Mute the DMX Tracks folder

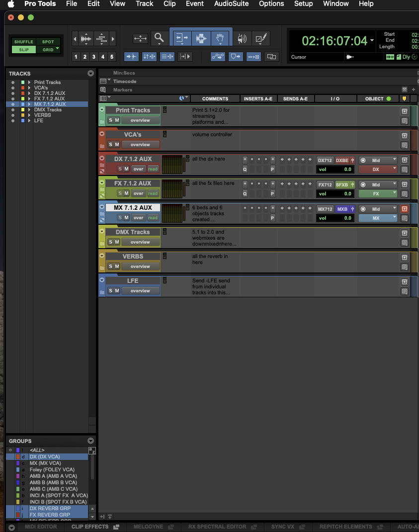(x=117, y=242)
